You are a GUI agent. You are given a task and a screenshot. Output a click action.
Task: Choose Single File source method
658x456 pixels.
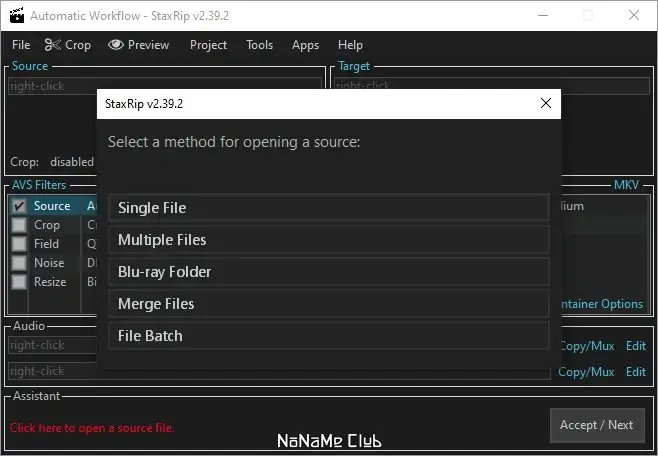[x=328, y=208]
